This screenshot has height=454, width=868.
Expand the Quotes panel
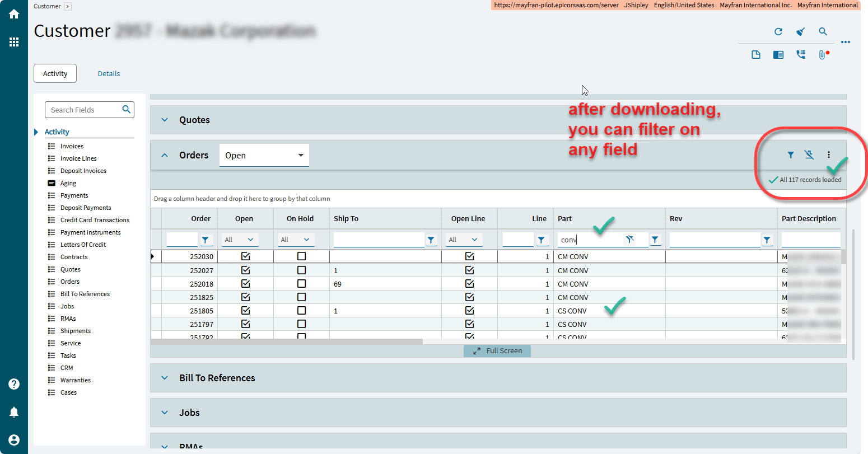point(165,120)
